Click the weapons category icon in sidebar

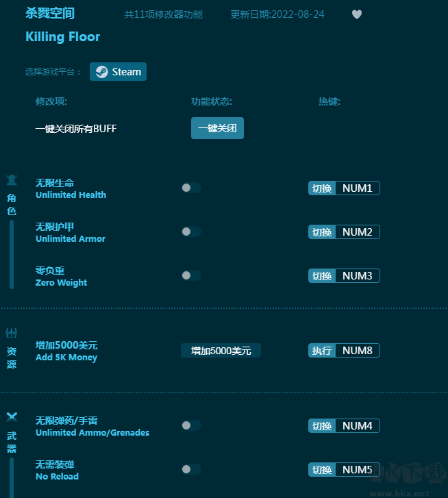12,416
